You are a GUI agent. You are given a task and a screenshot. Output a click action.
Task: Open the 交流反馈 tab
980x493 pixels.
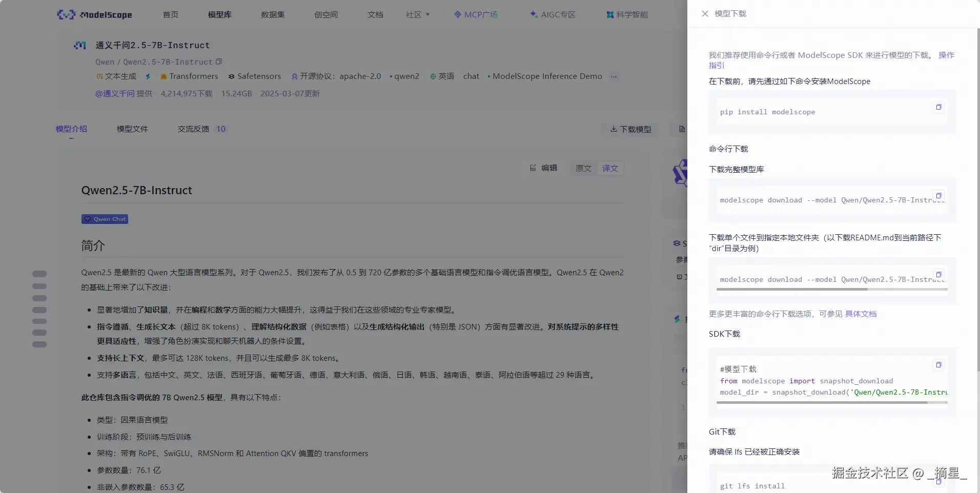click(x=193, y=129)
